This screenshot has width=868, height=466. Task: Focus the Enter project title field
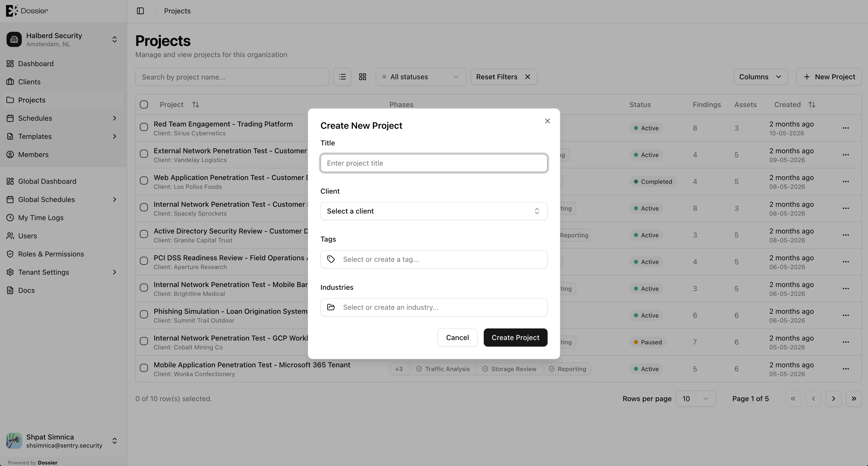pos(434,163)
